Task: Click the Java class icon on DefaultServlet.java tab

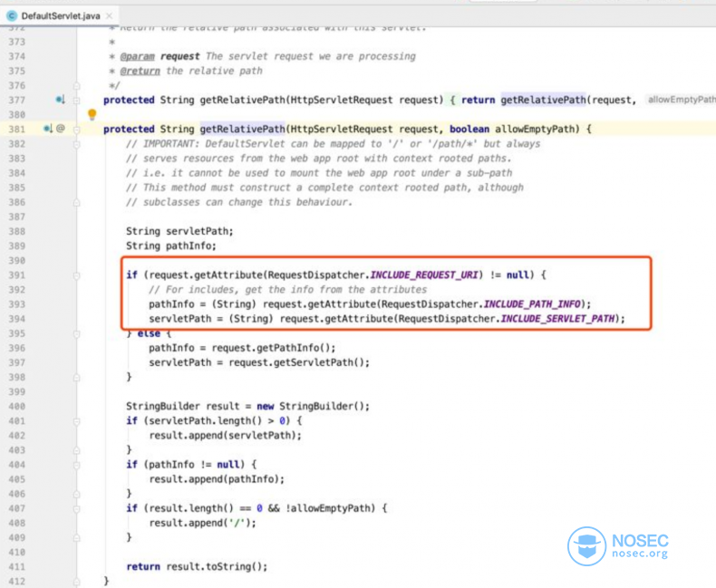Action: pyautogui.click(x=12, y=16)
